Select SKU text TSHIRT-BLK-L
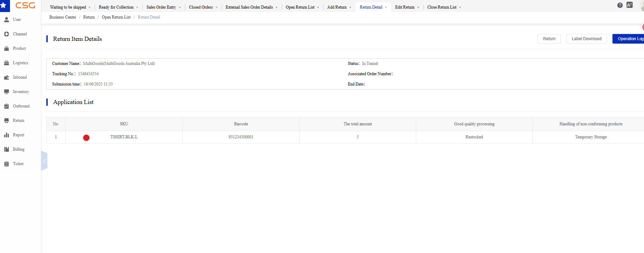 [124, 137]
